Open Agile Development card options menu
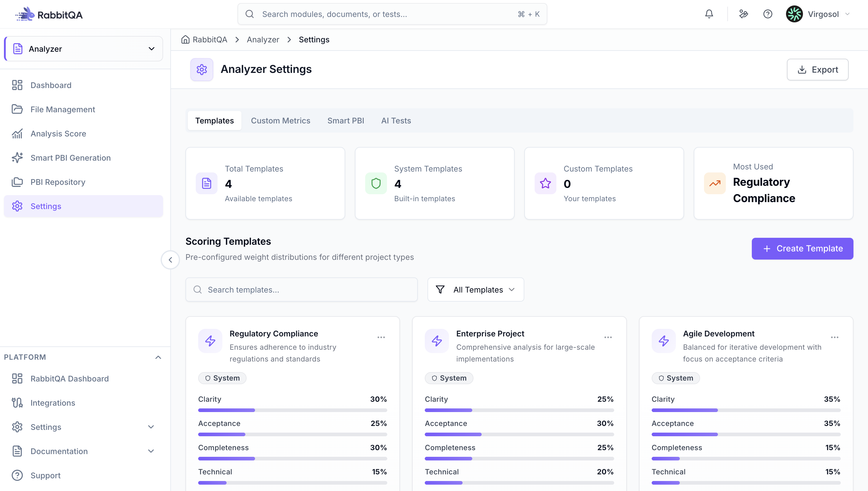Image resolution: width=868 pixels, height=491 pixels. [834, 337]
